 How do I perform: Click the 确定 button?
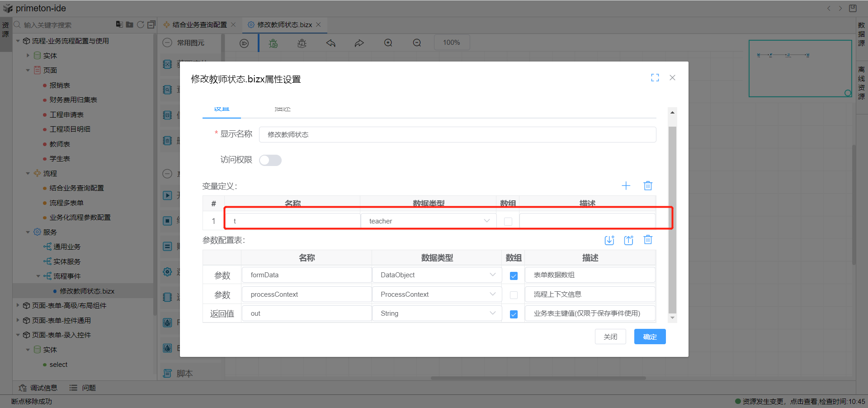pos(650,337)
